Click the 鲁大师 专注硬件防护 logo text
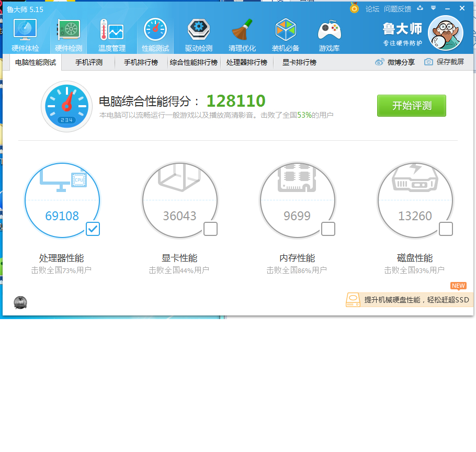 click(x=402, y=34)
